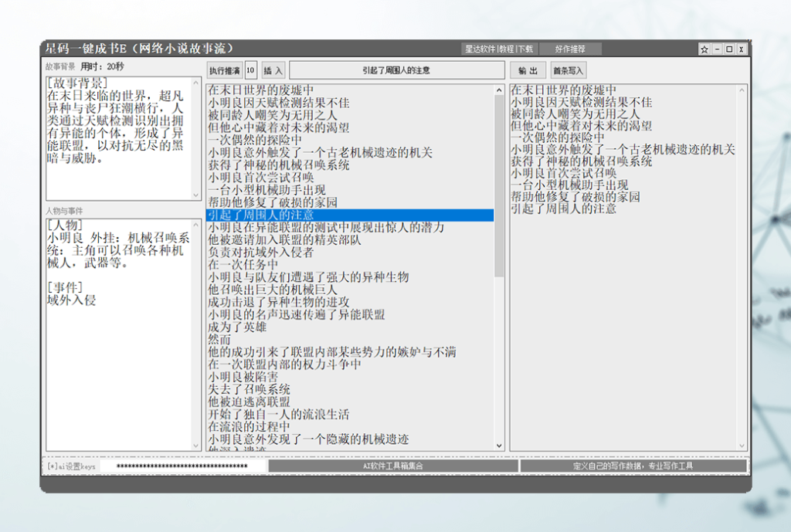This screenshot has width=791, height=532.
Task: Select list row 但他心中藏着对未来的渴望
Action: pyautogui.click(x=350, y=127)
